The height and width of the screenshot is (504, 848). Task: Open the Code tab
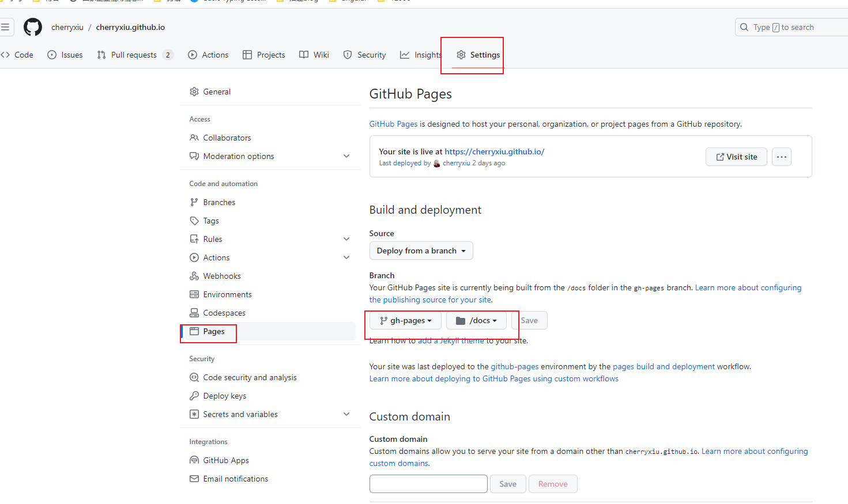click(17, 55)
